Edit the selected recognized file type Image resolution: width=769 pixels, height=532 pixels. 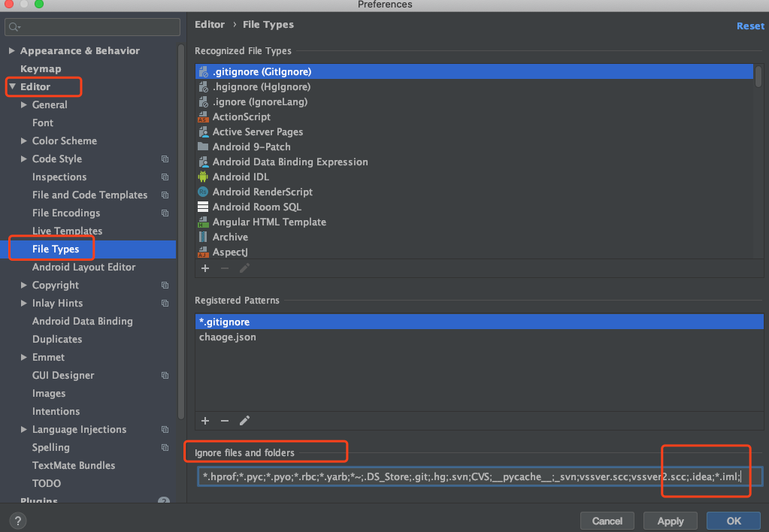[x=244, y=268]
